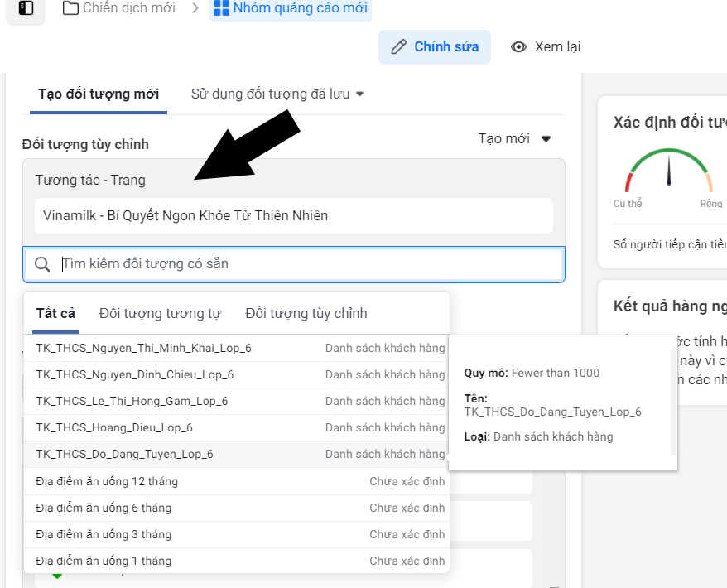This screenshot has width=727, height=588.
Task: Choose TK_THCS_Le_Thi_Hong_Gam_Lop_6 audience
Action: tap(237, 401)
